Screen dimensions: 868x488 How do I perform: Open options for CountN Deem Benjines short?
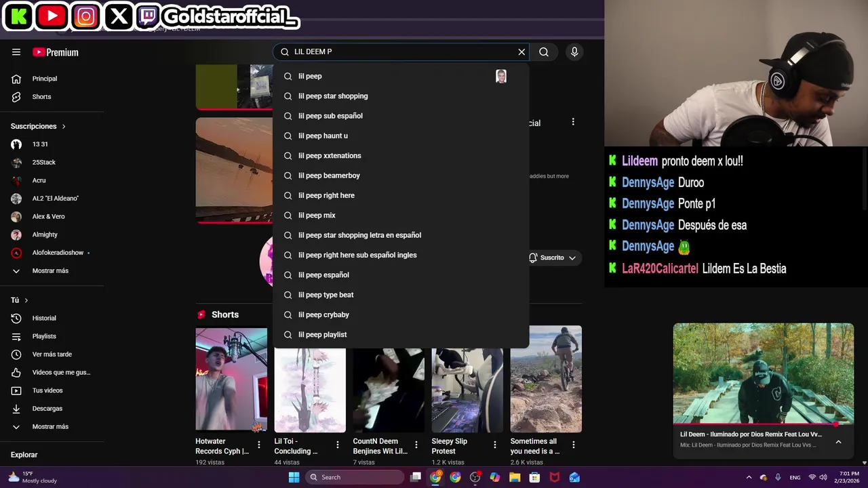click(416, 445)
